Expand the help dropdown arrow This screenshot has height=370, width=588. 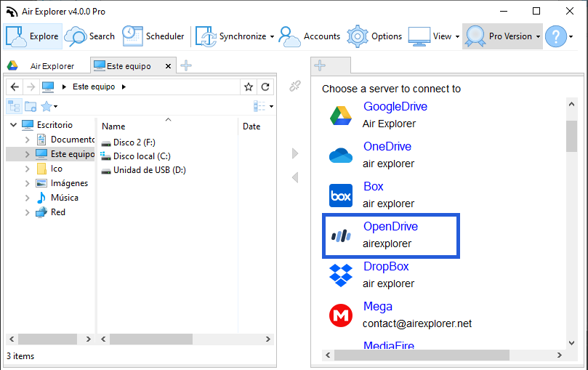[x=571, y=37]
